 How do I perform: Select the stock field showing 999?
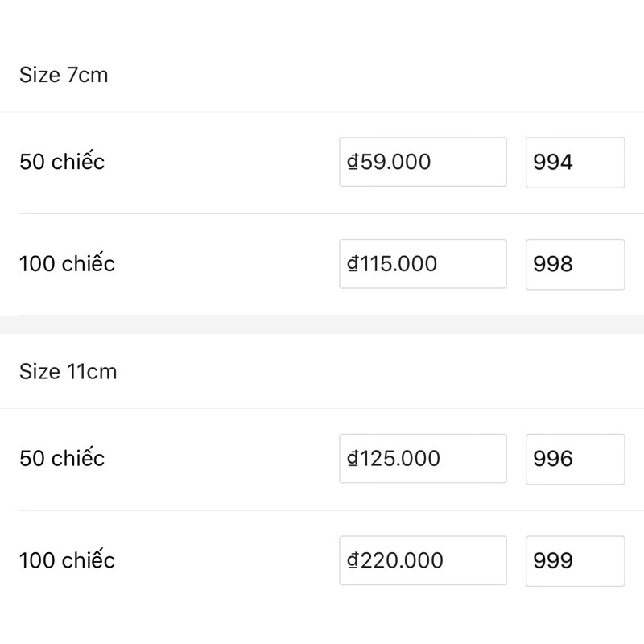pyautogui.click(x=575, y=559)
